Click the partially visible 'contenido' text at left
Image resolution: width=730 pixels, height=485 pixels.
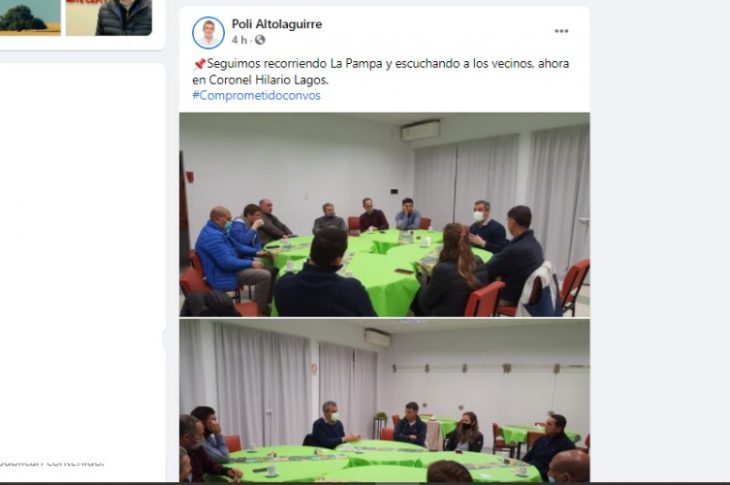(x=52, y=463)
